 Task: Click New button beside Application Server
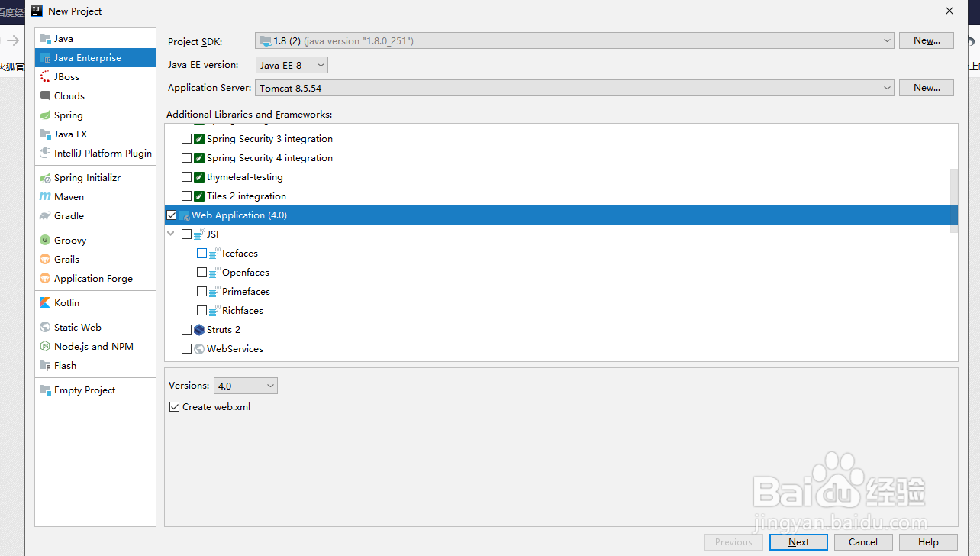927,88
